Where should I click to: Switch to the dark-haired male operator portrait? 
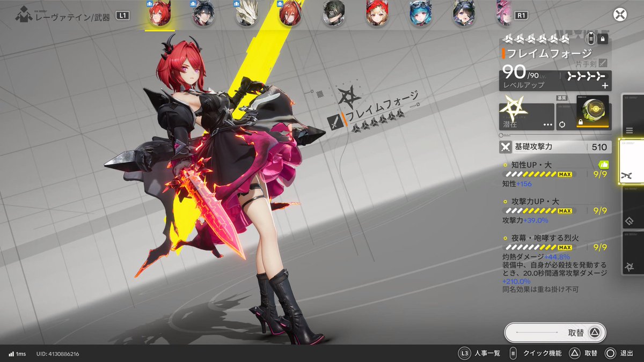click(203, 14)
